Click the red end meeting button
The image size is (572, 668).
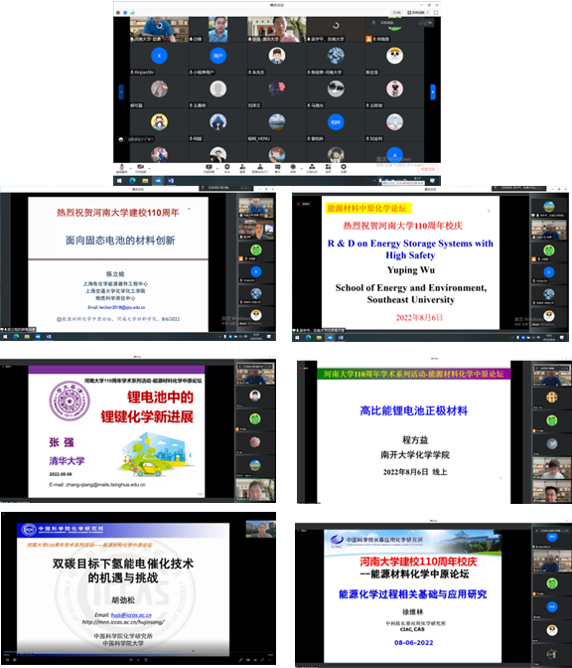click(x=428, y=169)
